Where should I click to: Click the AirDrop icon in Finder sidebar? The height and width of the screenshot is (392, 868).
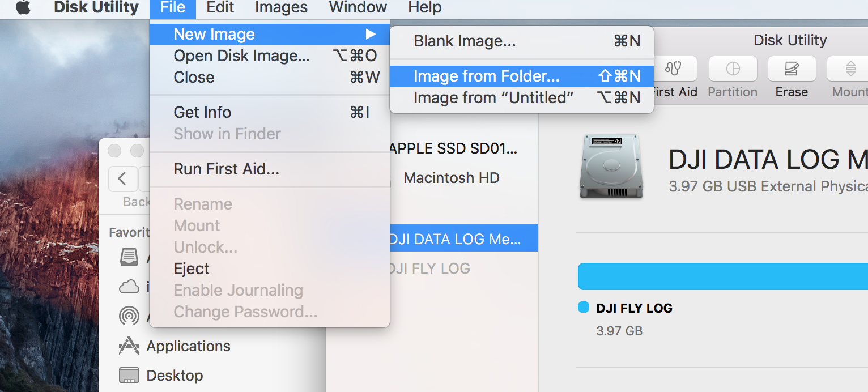(x=129, y=316)
